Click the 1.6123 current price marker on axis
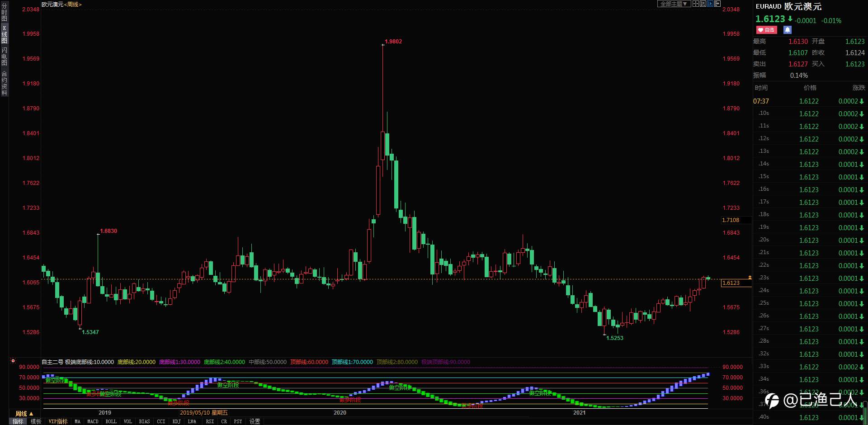The height and width of the screenshot is (425, 868). [x=736, y=283]
